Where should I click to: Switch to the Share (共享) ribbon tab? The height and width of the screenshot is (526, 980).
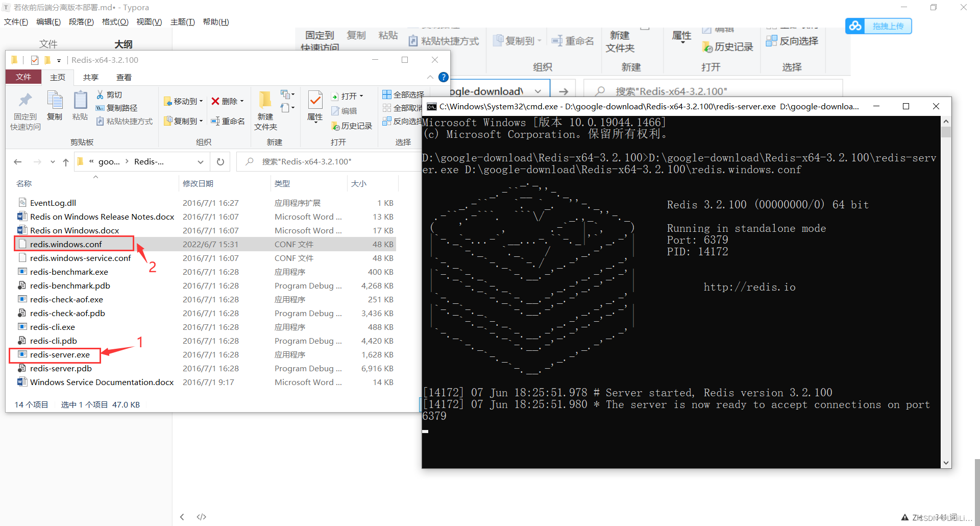pyautogui.click(x=91, y=77)
